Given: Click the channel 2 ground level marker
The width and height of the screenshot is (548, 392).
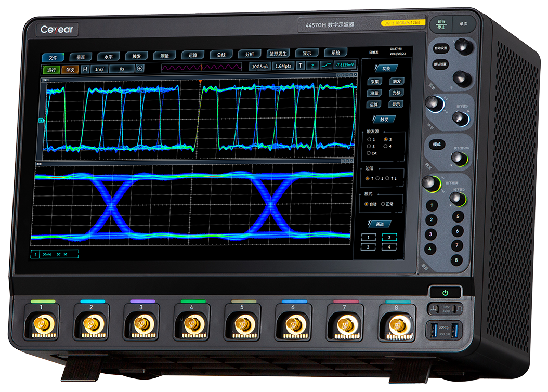Looking at the screenshot, I should click(42, 121).
